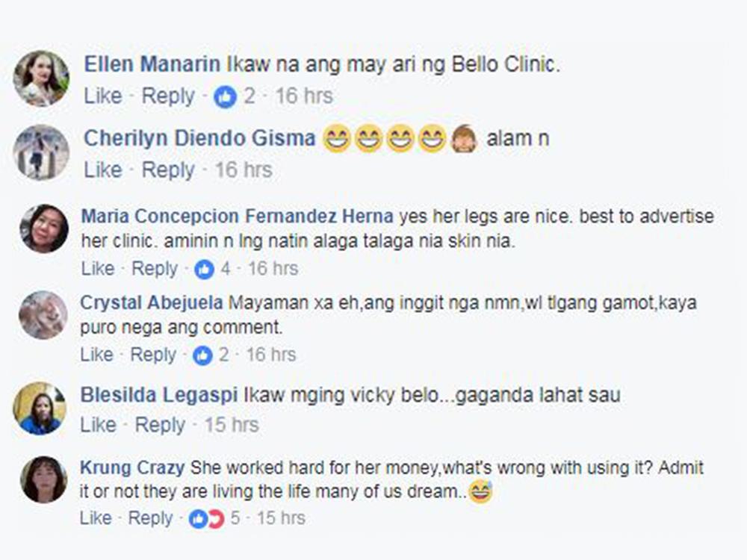Open Blesilda Legaspi's profile picture
The height and width of the screenshot is (560, 747).
coord(40,408)
